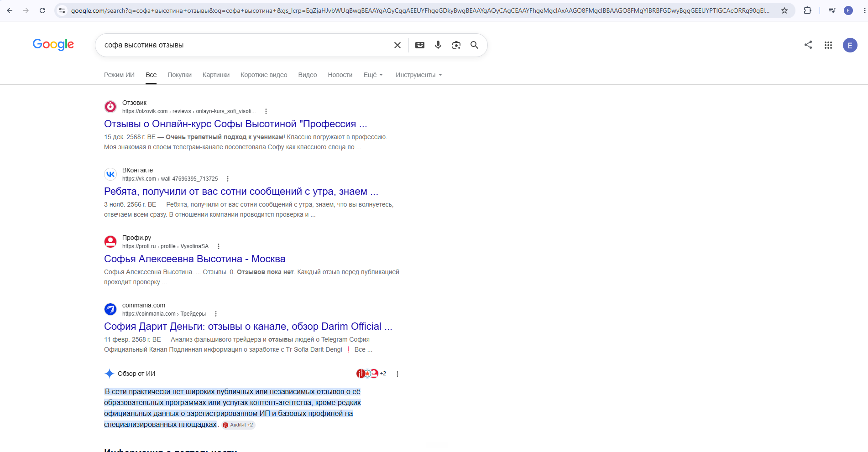
Task: Reload the Google results page
Action: [42, 10]
